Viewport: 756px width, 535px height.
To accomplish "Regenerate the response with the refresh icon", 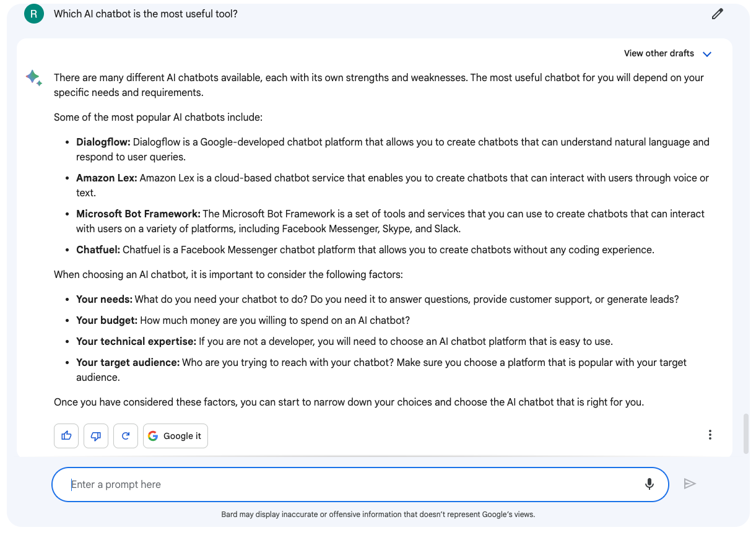I will (x=126, y=436).
